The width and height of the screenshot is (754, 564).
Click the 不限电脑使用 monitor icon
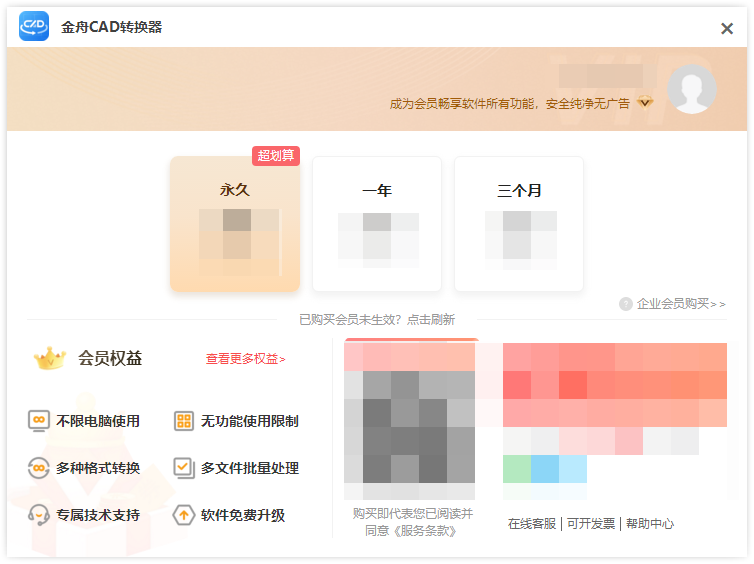click(x=39, y=421)
